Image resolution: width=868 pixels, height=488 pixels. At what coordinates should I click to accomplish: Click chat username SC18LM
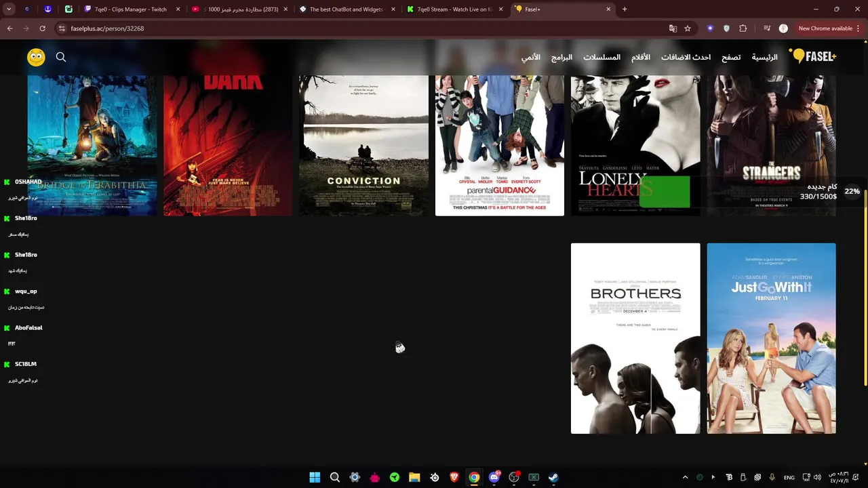coord(26,364)
